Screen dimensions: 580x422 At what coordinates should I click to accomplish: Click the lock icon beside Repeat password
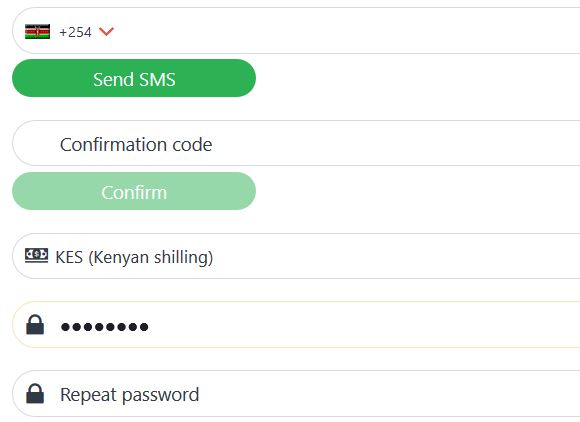(35, 393)
